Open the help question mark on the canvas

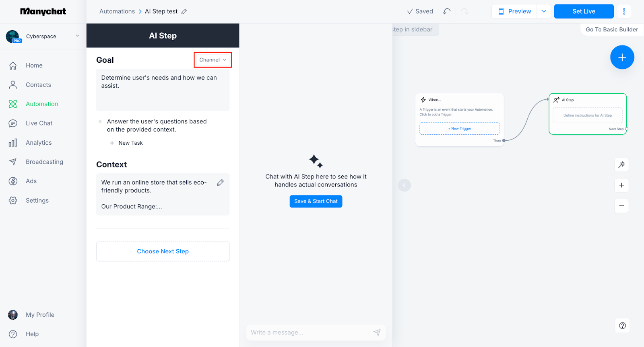[x=622, y=326]
